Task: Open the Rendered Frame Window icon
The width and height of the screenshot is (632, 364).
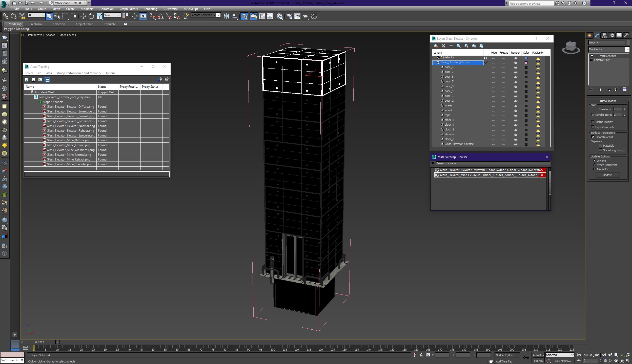Action: 297,16
